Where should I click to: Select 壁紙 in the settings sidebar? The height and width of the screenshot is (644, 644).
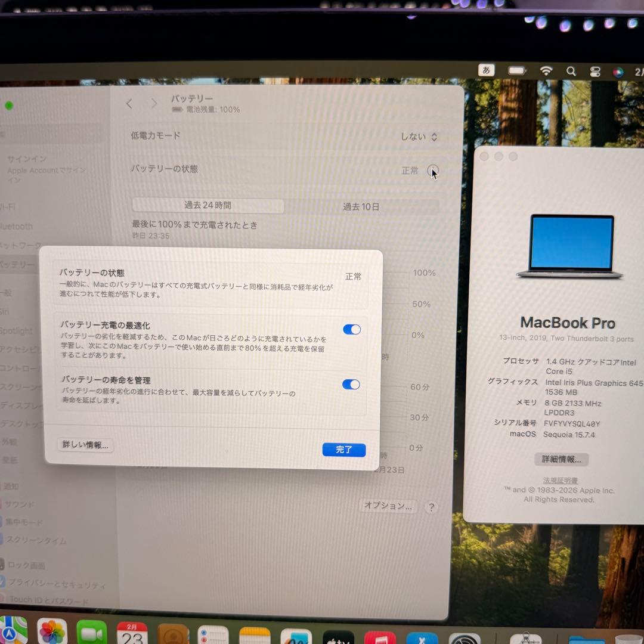pos(10,460)
